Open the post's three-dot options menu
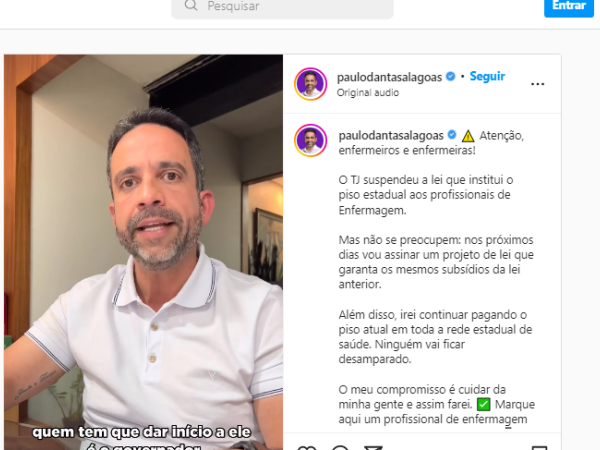600x450 pixels. coord(537,84)
